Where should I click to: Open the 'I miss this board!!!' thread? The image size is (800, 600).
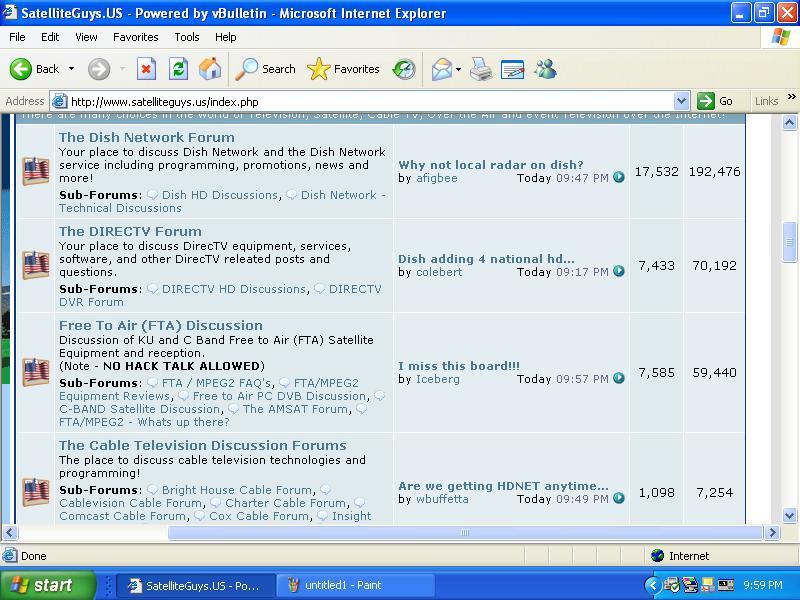pos(459,366)
